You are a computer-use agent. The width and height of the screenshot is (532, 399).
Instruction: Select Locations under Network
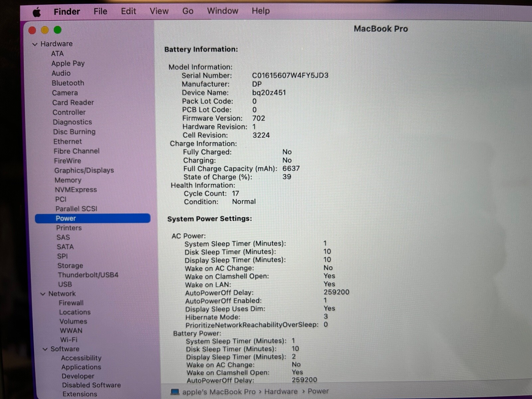[x=75, y=312]
